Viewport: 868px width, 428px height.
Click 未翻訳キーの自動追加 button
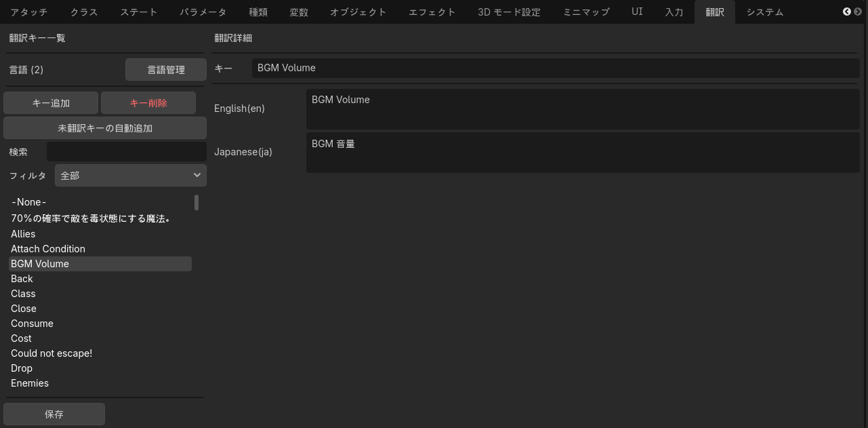click(105, 128)
